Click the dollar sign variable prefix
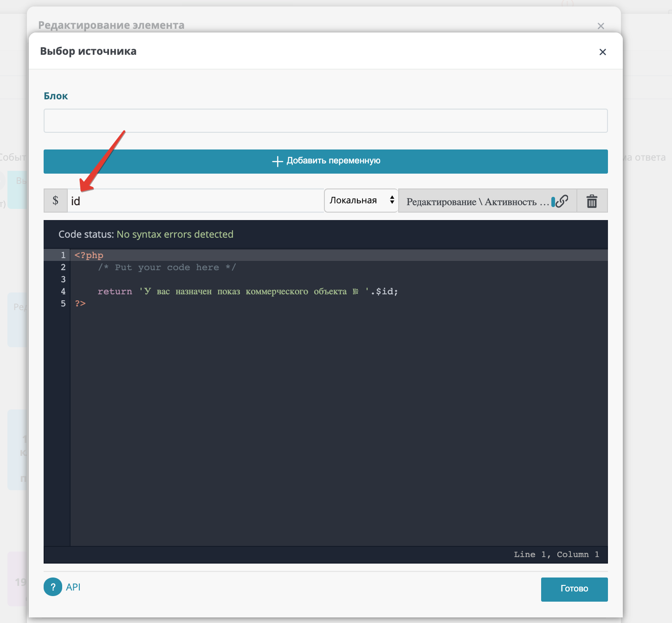This screenshot has height=623, width=672. (x=56, y=201)
